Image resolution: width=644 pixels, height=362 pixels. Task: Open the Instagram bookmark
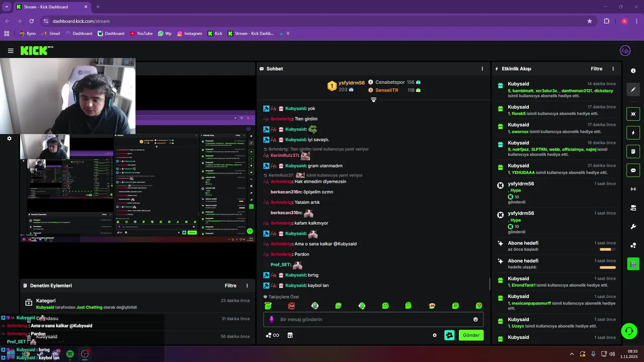tap(189, 34)
